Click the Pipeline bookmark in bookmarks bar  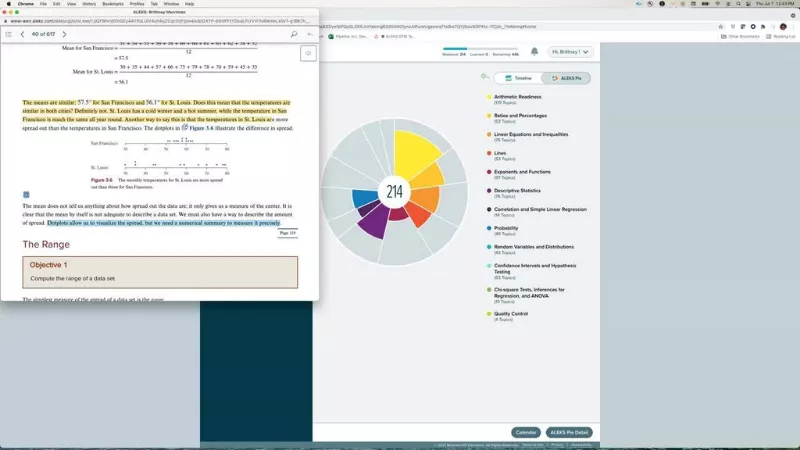tap(348, 37)
